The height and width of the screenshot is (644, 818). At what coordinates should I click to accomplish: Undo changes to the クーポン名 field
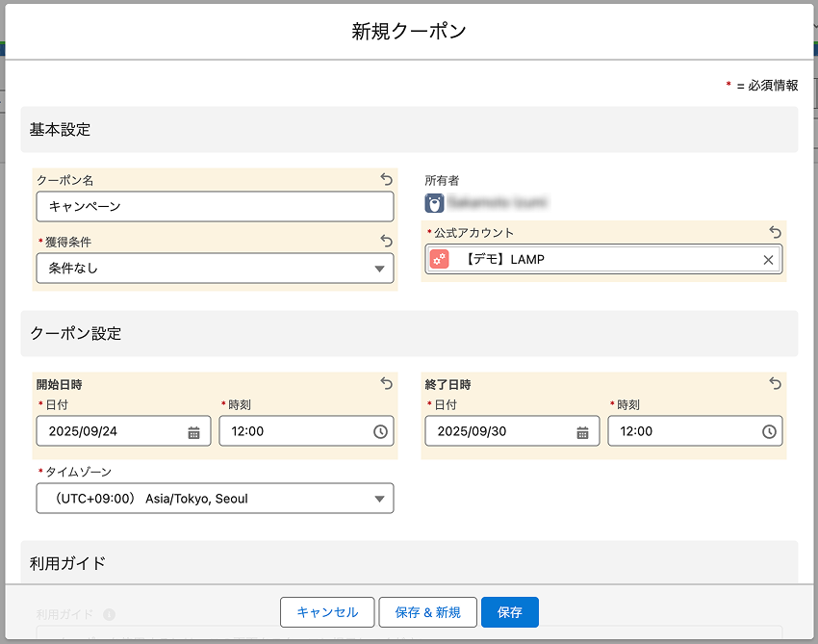pyautogui.click(x=386, y=179)
